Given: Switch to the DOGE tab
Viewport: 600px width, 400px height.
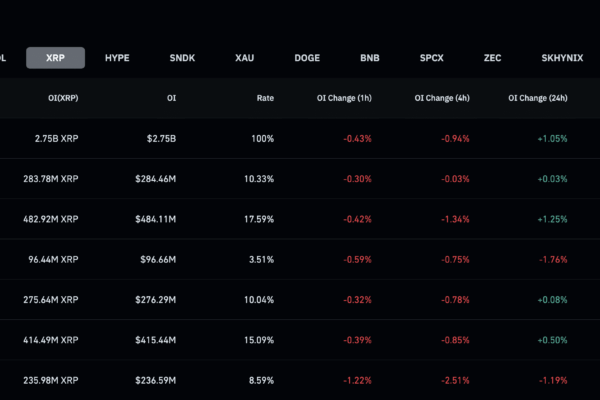Looking at the screenshot, I should point(307,58).
